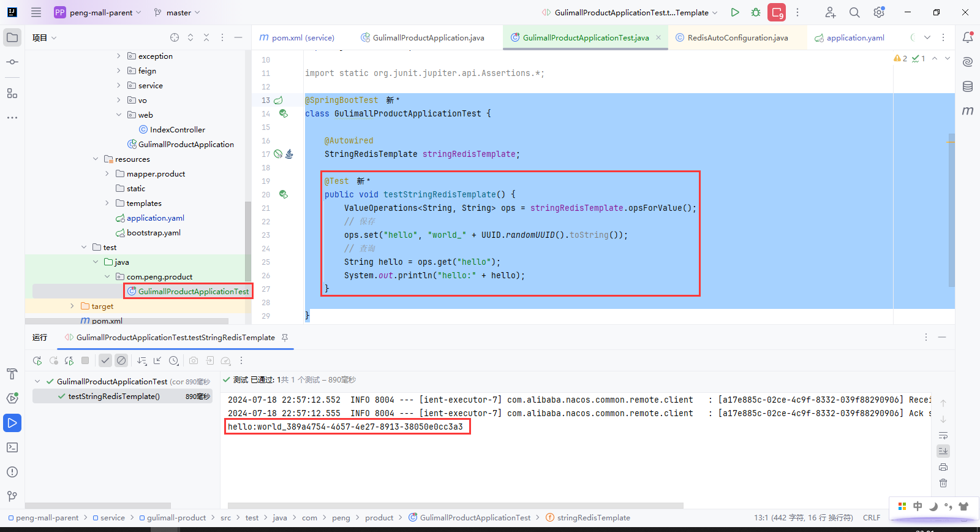Viewport: 980px width, 532px height.
Task: Collapse the web folder
Action: pyautogui.click(x=119, y=115)
